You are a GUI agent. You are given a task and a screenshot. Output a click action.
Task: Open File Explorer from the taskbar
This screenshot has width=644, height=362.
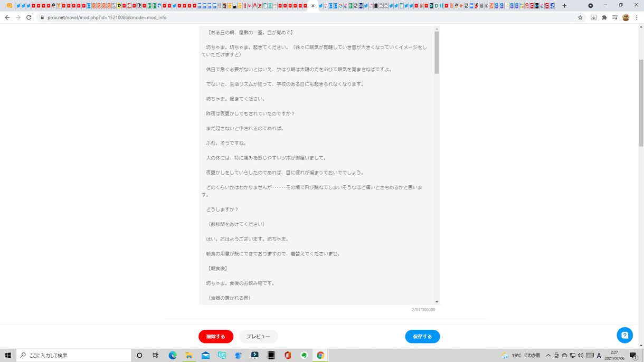(x=189, y=355)
